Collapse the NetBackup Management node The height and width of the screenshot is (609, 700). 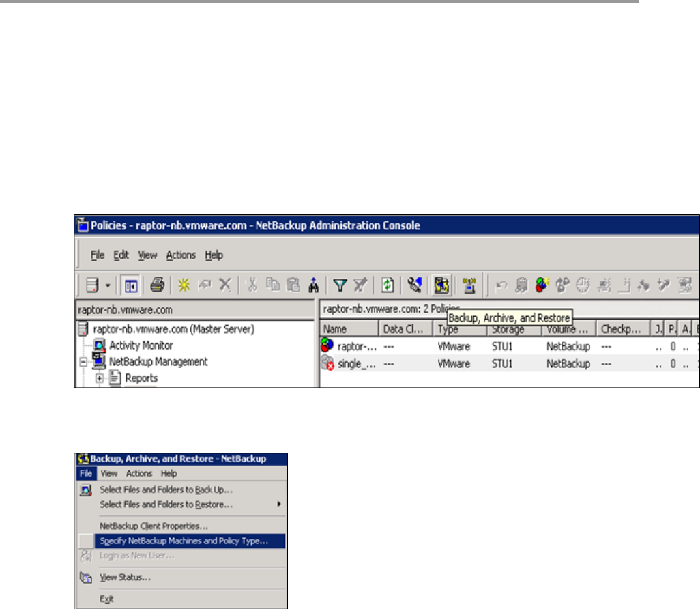point(83,362)
